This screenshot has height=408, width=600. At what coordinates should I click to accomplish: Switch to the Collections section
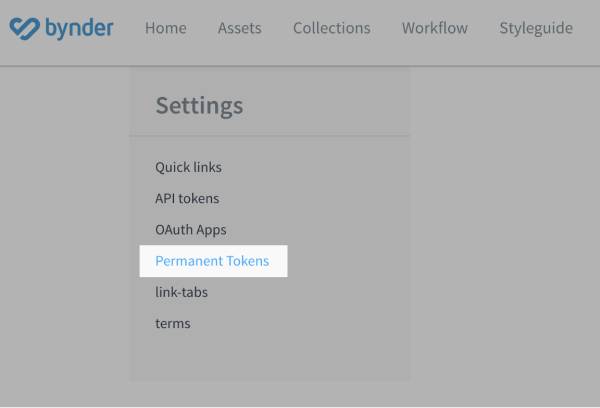(331, 28)
